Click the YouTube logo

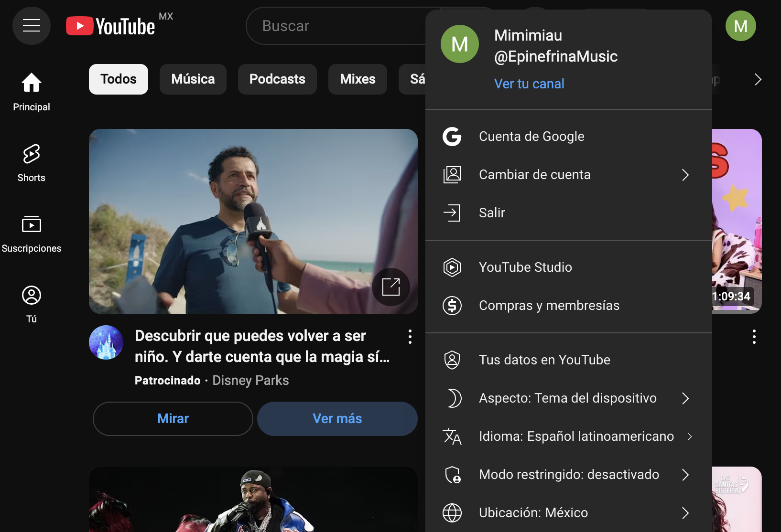[x=110, y=26]
